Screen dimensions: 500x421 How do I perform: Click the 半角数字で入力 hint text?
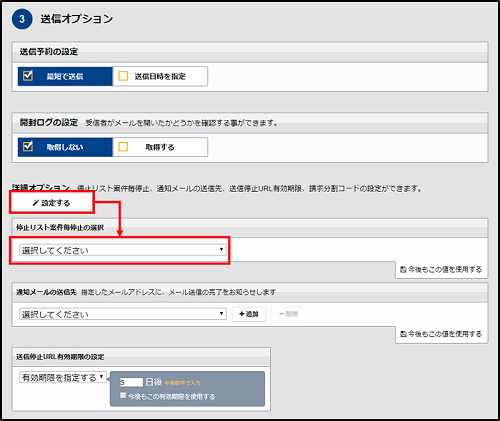pos(183,383)
